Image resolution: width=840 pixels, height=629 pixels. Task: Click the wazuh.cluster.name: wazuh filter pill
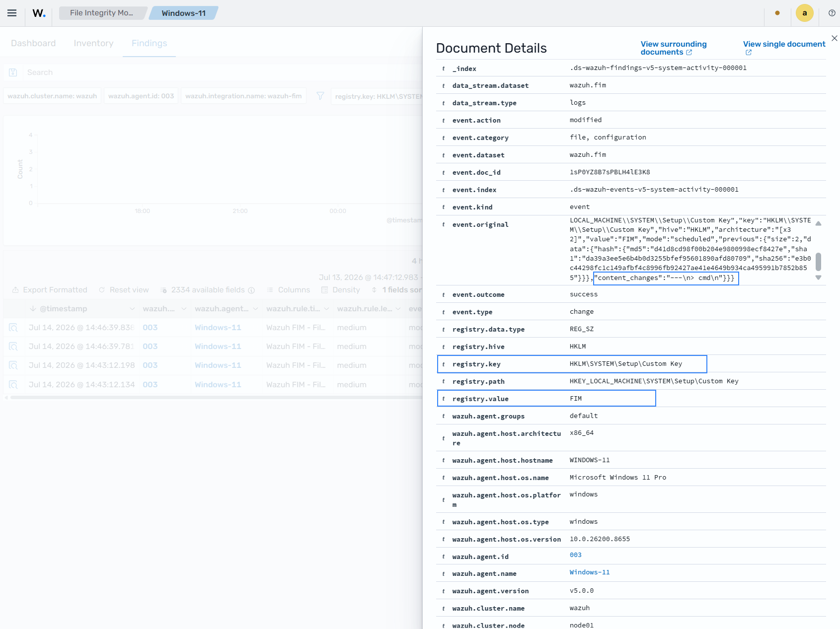tap(52, 96)
